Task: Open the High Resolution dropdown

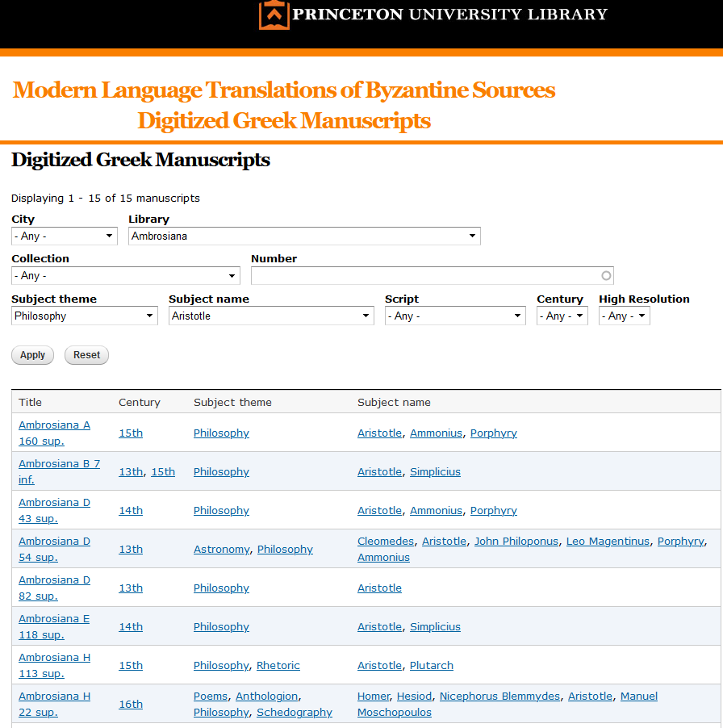Action: click(x=625, y=316)
